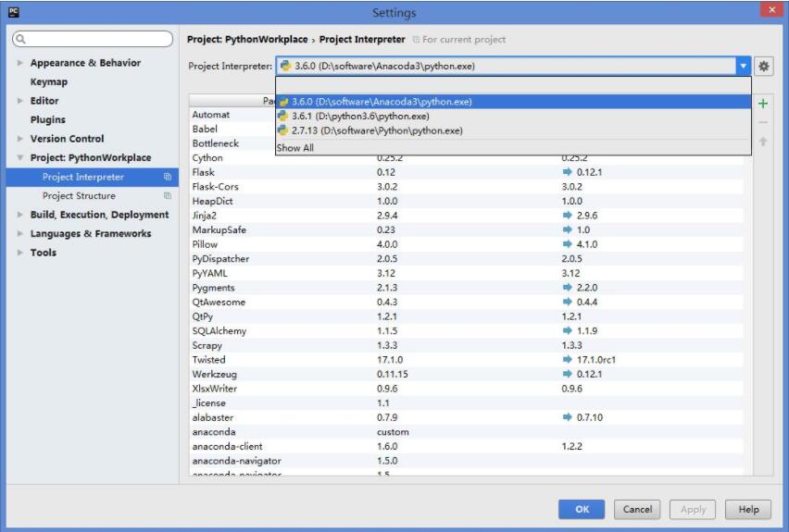Image resolution: width=789 pixels, height=532 pixels.
Task: Open the Keymap settings page
Action: coord(49,82)
